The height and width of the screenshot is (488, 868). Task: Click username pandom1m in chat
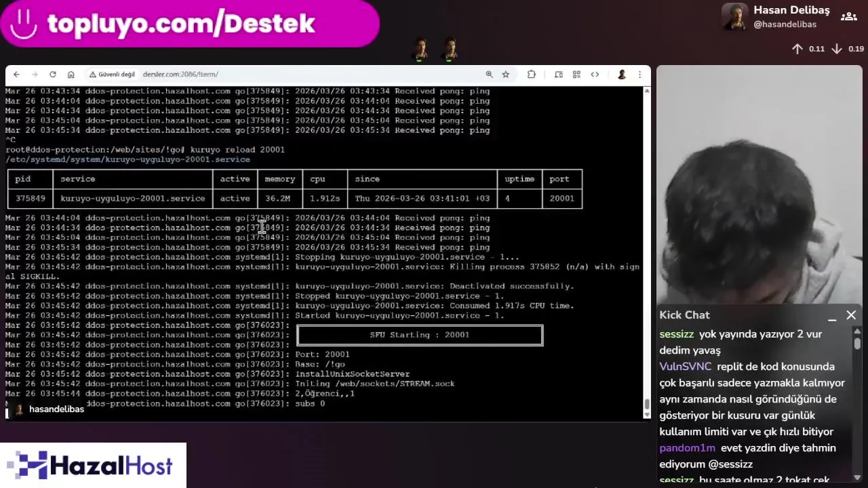click(687, 448)
